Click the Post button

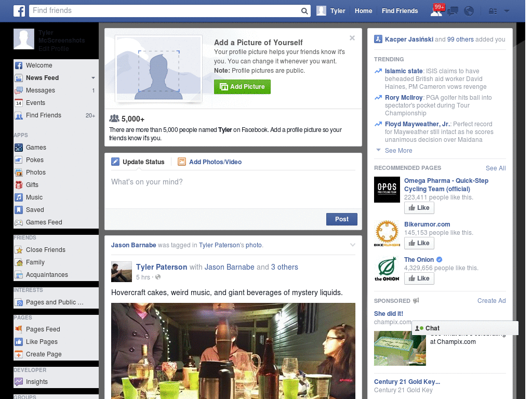click(342, 219)
